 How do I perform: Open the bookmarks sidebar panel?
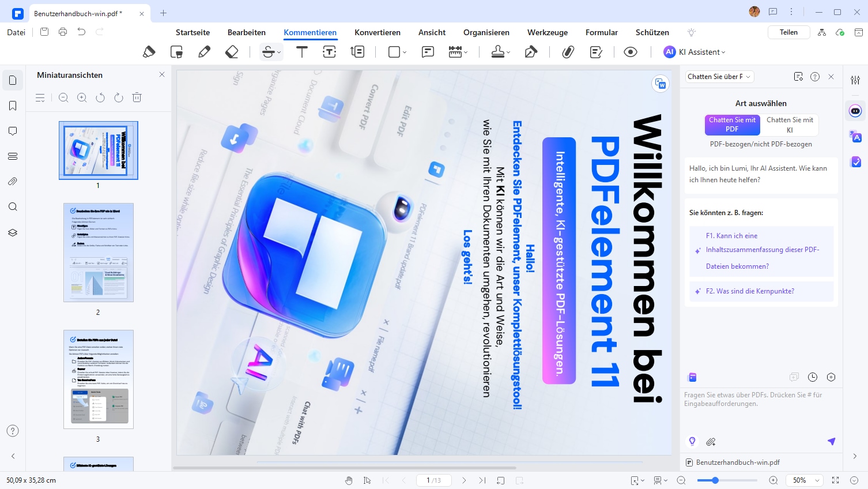tap(13, 106)
